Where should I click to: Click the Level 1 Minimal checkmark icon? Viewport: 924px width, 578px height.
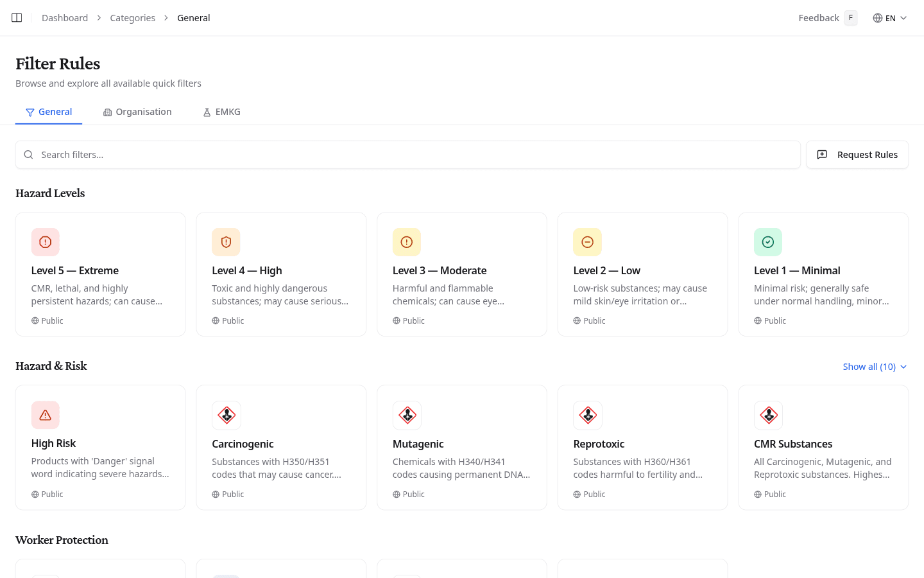tap(768, 242)
